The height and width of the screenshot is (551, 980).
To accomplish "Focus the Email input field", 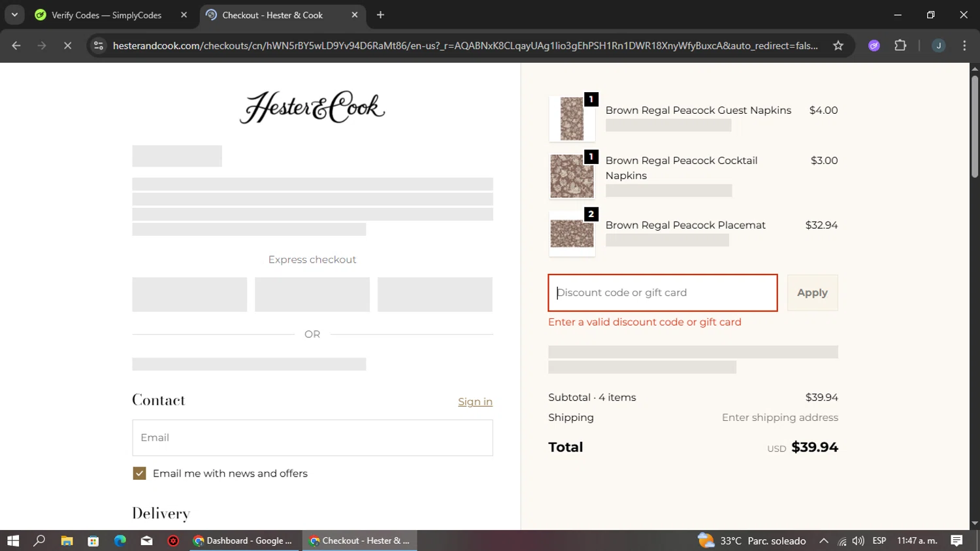I will click(312, 438).
